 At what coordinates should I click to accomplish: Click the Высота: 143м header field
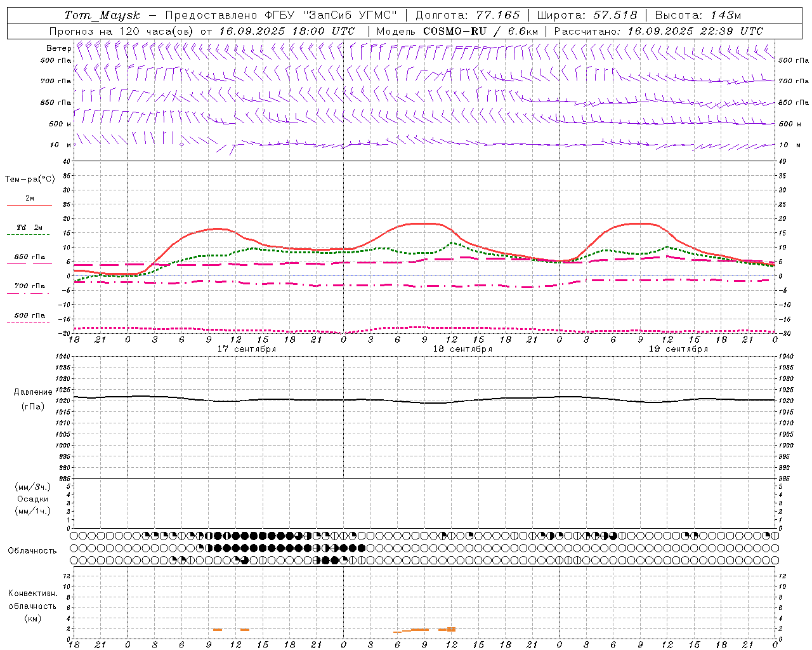698,15
